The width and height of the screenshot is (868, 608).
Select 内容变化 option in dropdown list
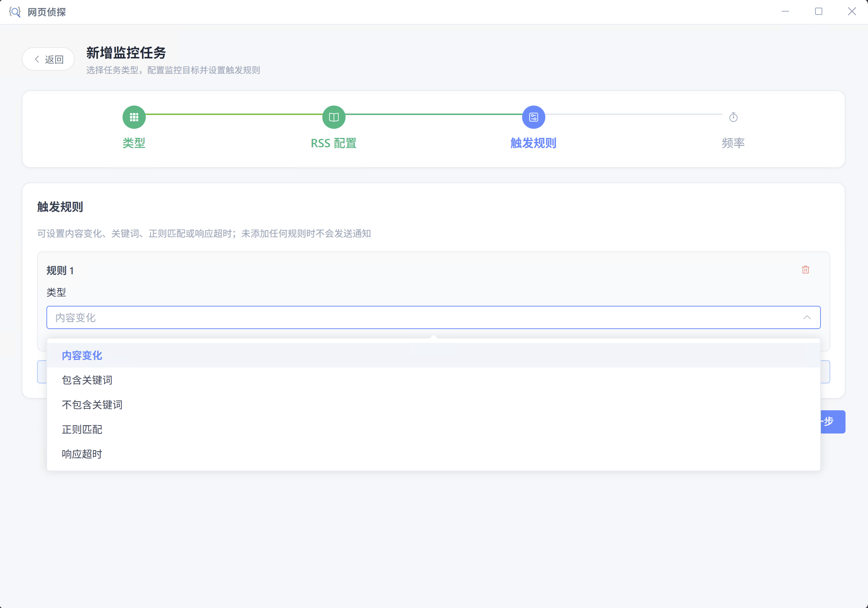433,355
